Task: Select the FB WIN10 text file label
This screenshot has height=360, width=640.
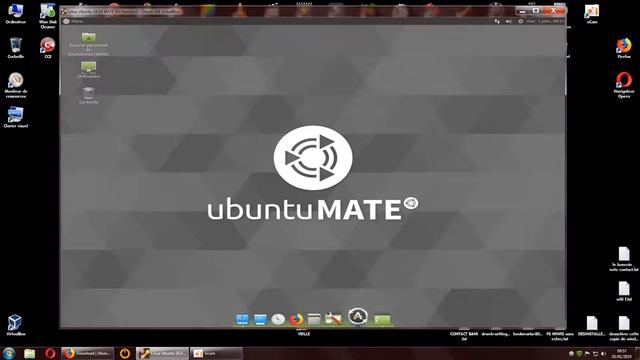Action: (560, 336)
